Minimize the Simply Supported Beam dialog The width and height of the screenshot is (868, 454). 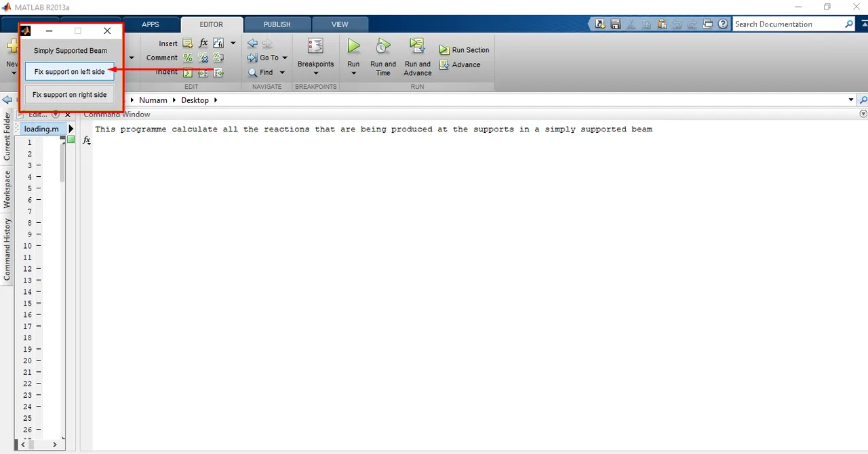tap(49, 31)
